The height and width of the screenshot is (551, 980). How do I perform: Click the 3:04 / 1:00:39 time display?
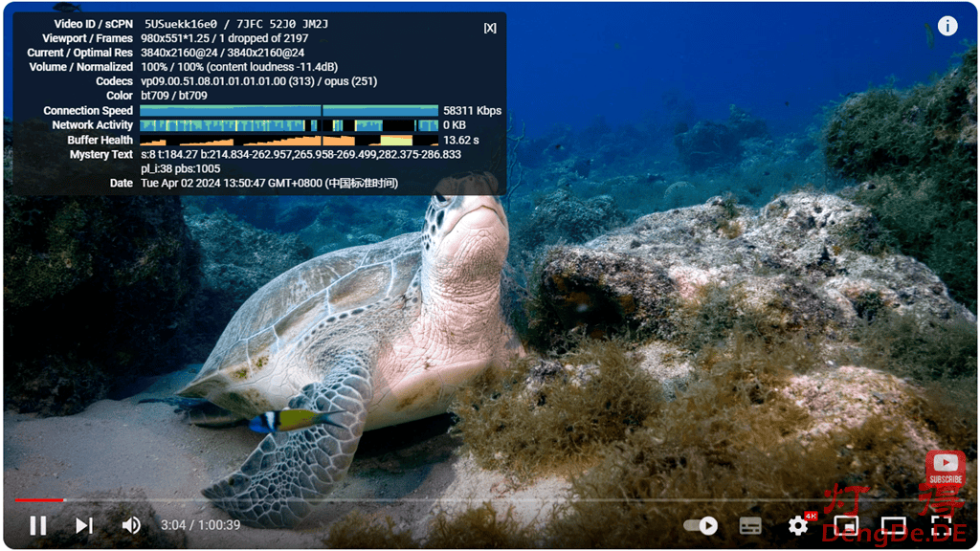pyautogui.click(x=200, y=525)
